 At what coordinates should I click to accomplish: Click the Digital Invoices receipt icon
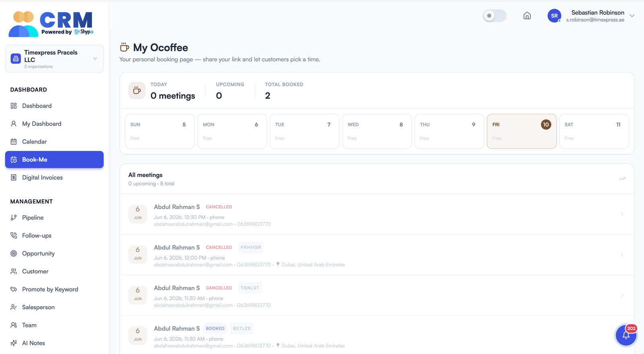[14, 178]
